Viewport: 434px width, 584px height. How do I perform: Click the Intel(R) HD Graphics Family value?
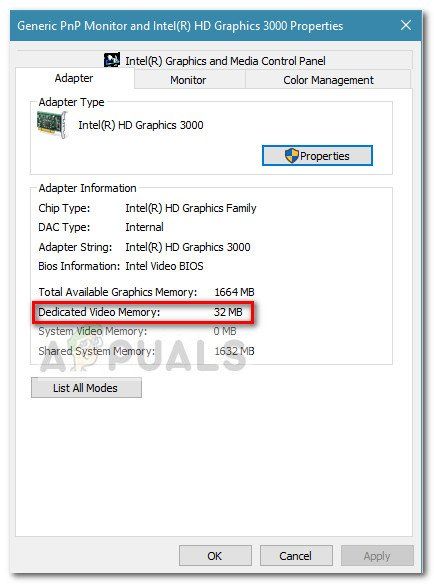(191, 208)
